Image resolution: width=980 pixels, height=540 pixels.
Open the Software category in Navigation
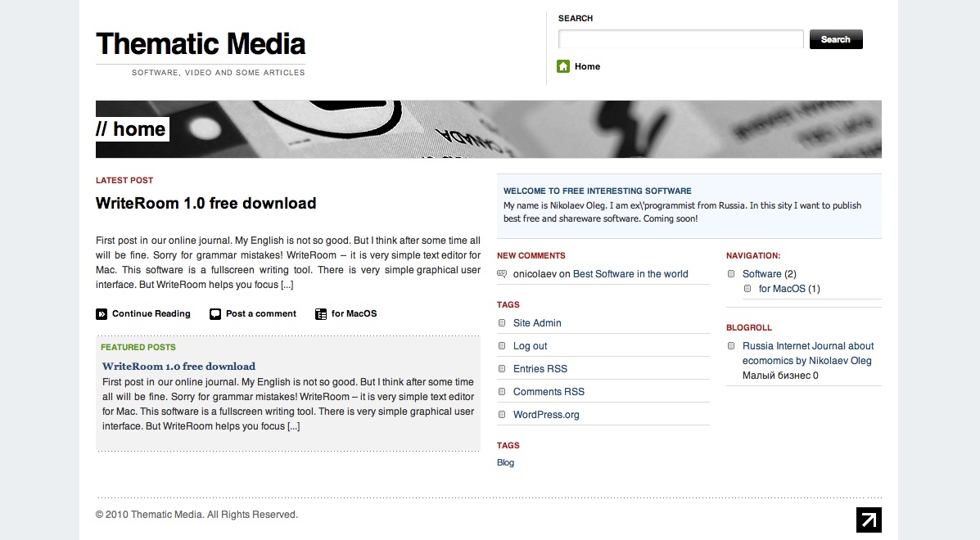point(761,274)
